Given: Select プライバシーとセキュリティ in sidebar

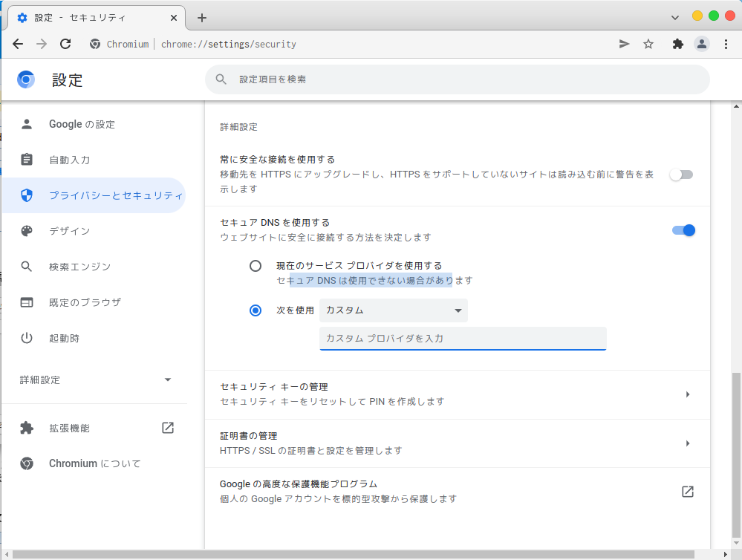Looking at the screenshot, I should click(x=94, y=195).
